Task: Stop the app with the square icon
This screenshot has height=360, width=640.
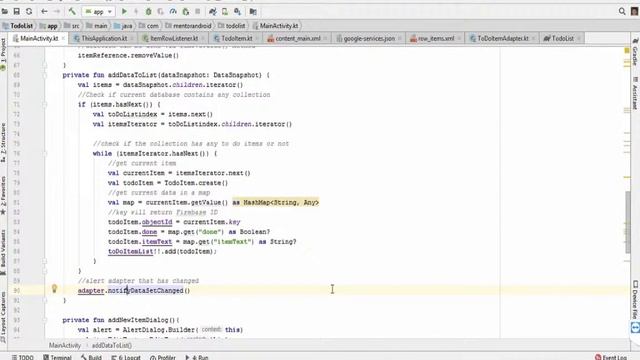Action: (x=198, y=12)
